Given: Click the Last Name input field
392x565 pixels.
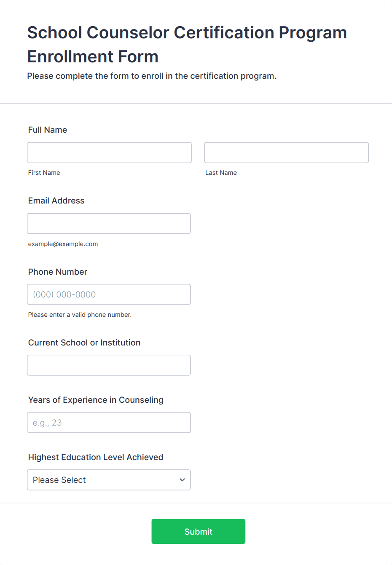Looking at the screenshot, I should tap(287, 153).
